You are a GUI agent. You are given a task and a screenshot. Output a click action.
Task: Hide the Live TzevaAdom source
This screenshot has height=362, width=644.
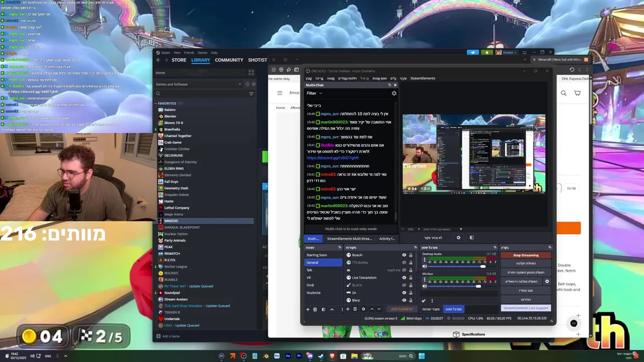404,278
